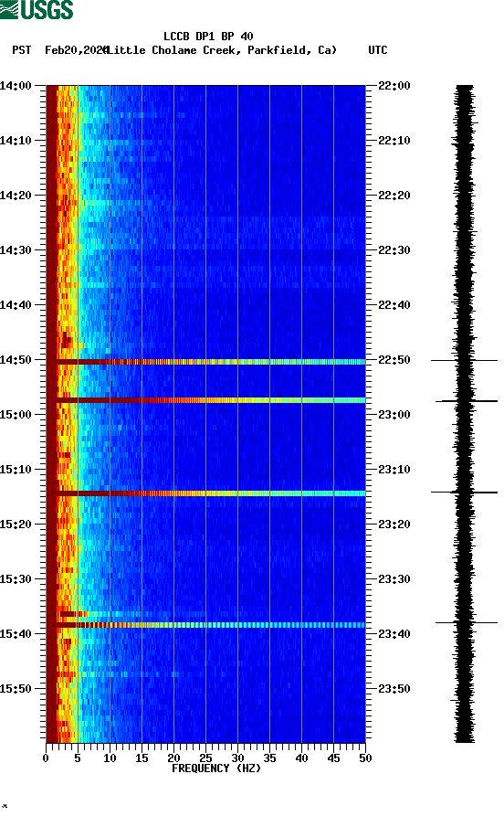This screenshot has width=504, height=816.
Task: Click the 15:00 PST time label
Action: point(16,415)
